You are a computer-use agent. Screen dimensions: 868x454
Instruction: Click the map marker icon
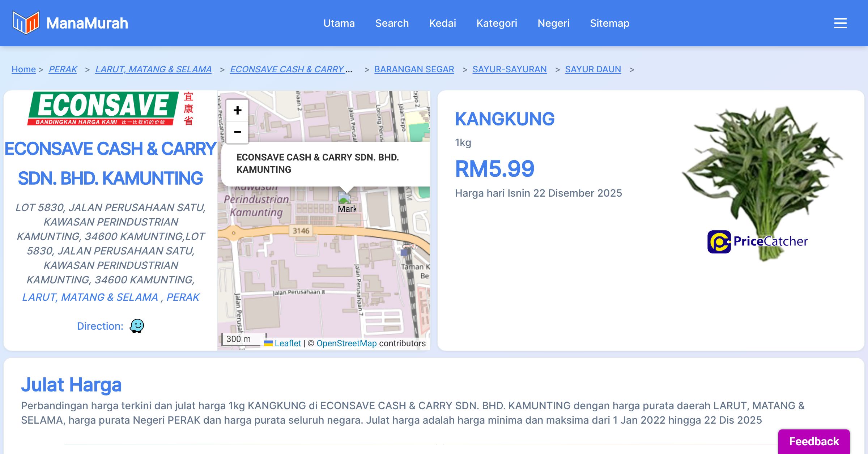(x=345, y=198)
